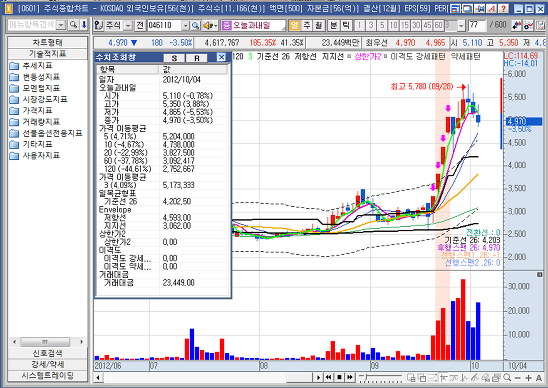Expand the 거래량지표 folder
Image resolution: width=548 pixels, height=388 pixels.
(x=35, y=122)
